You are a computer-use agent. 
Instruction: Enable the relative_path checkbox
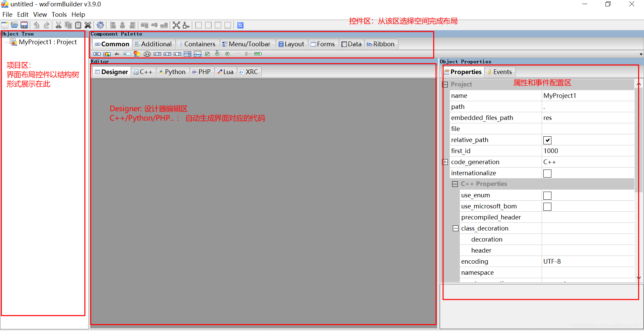[x=547, y=140]
